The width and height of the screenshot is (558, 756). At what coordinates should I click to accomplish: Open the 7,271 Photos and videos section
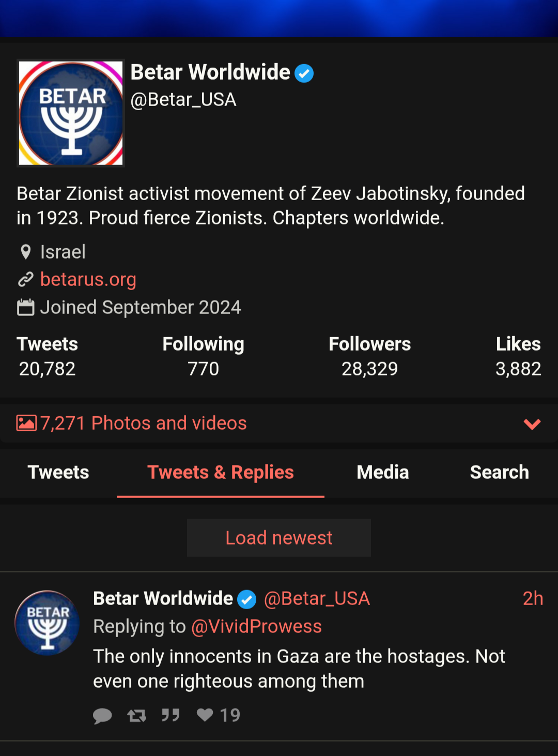tap(144, 423)
